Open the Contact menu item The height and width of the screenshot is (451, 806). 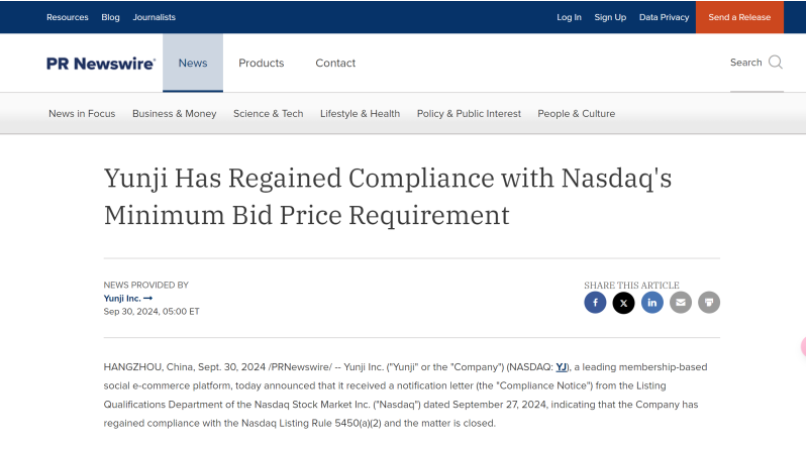click(x=335, y=63)
